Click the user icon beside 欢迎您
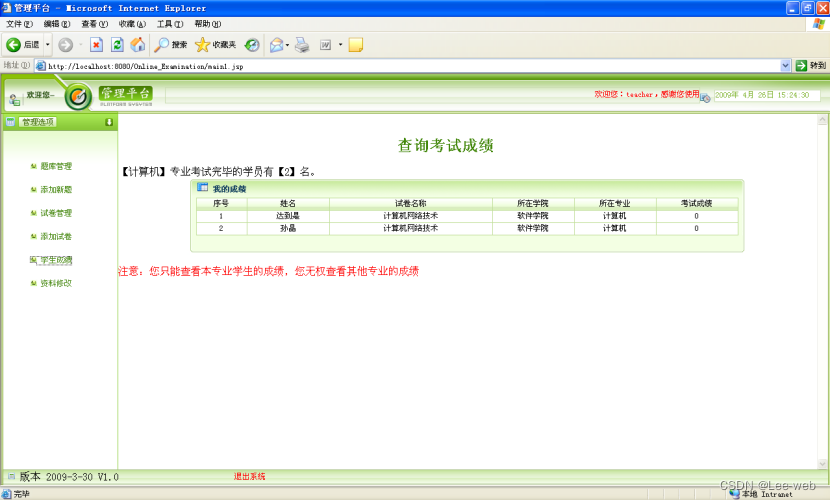The height and width of the screenshot is (500, 831). pyautogui.click(x=14, y=99)
